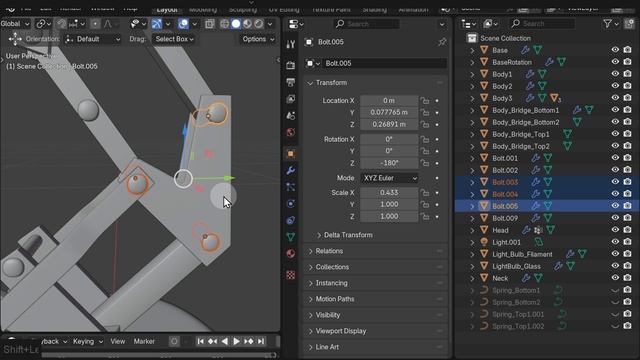Show Spring_Bottom1 in viewport
Viewport: 640px width, 360px height.
pos(615,290)
